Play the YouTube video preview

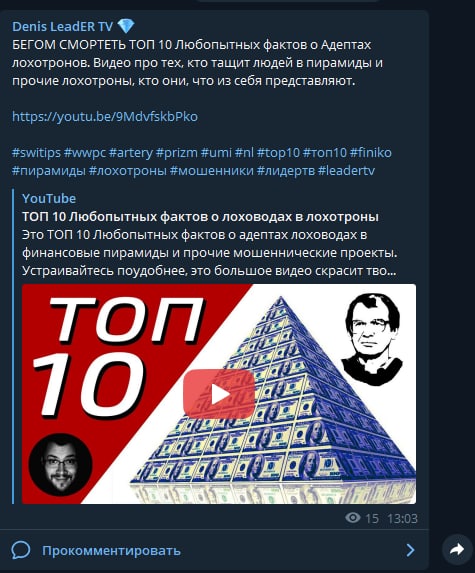click(219, 394)
